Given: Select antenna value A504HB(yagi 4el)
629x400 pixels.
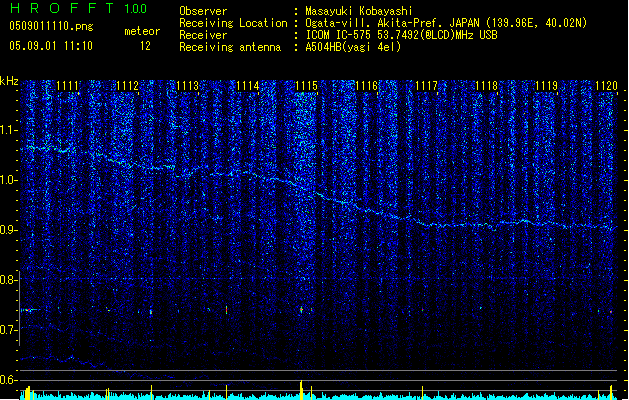Looking at the screenshot, I should (x=353, y=47).
